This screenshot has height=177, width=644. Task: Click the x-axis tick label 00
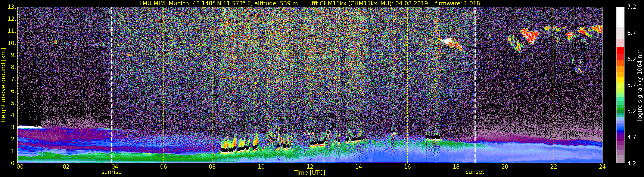(x=20, y=167)
